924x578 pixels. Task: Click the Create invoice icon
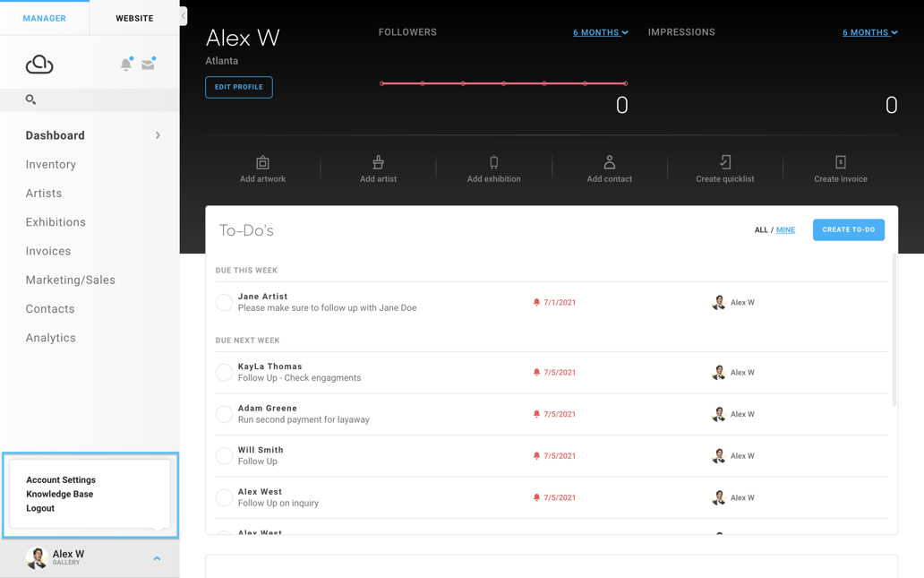[840, 163]
